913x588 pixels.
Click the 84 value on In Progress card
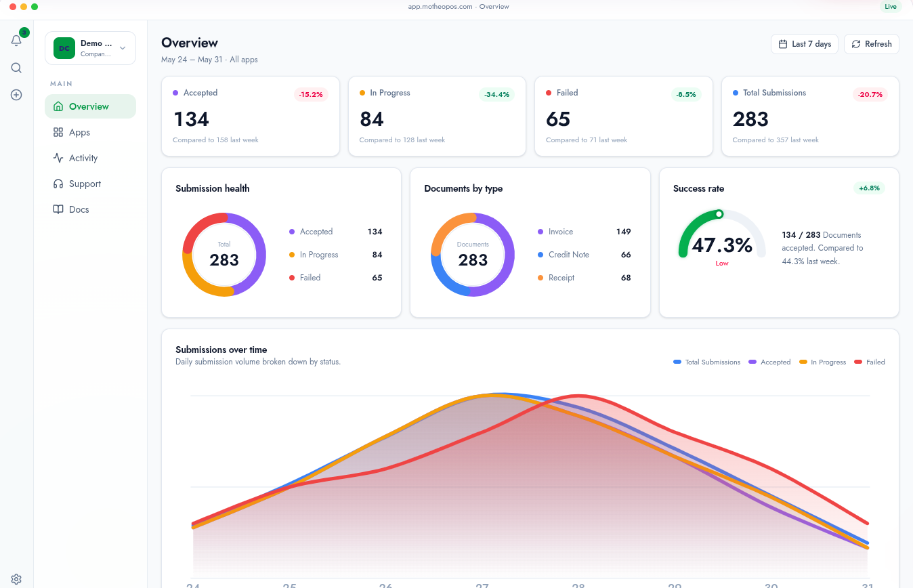point(372,119)
